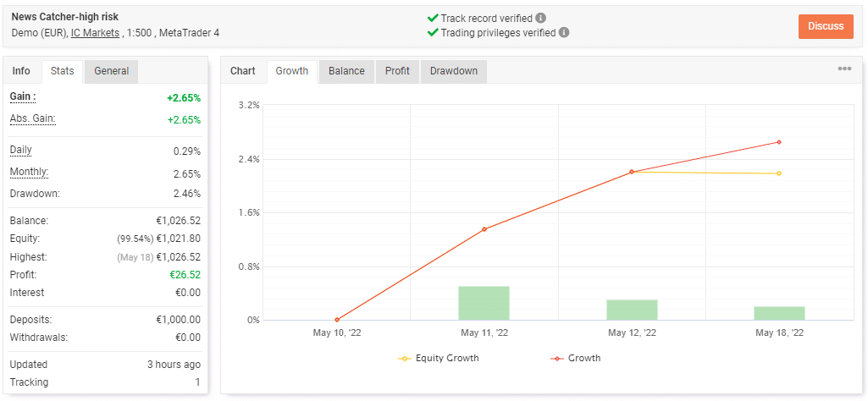Click info icon next to Track record verified
The width and height of the screenshot is (868, 401).
[541, 18]
